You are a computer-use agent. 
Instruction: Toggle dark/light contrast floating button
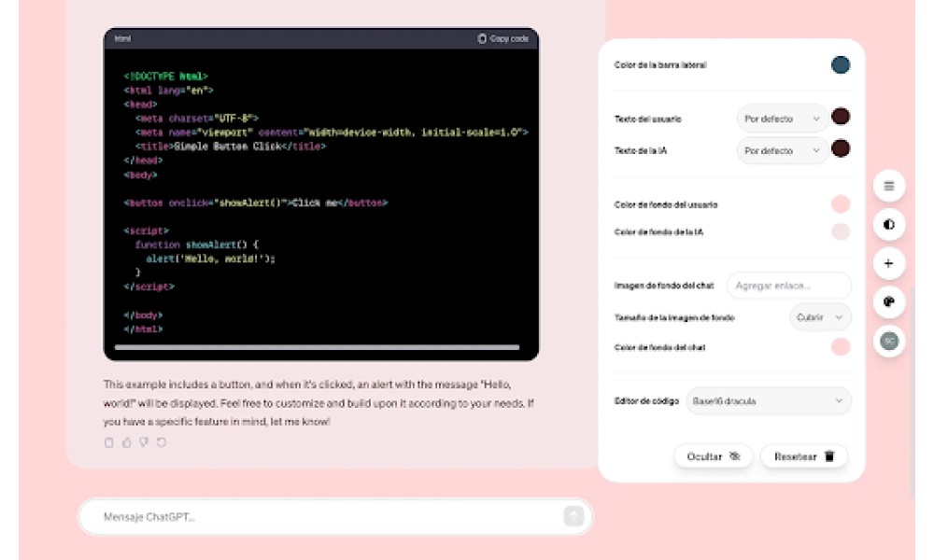click(889, 225)
